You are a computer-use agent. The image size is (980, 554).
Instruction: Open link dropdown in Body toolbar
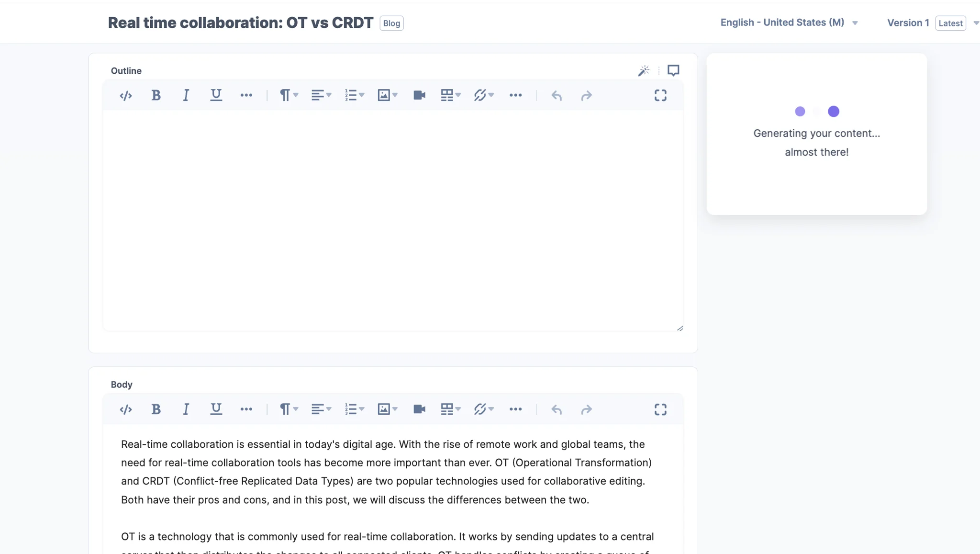pos(484,409)
